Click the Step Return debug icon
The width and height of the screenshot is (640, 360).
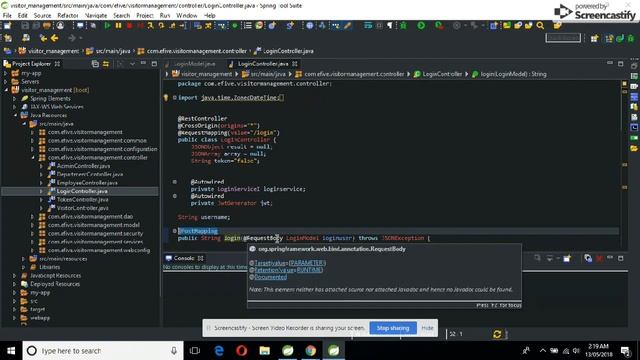(x=172, y=26)
